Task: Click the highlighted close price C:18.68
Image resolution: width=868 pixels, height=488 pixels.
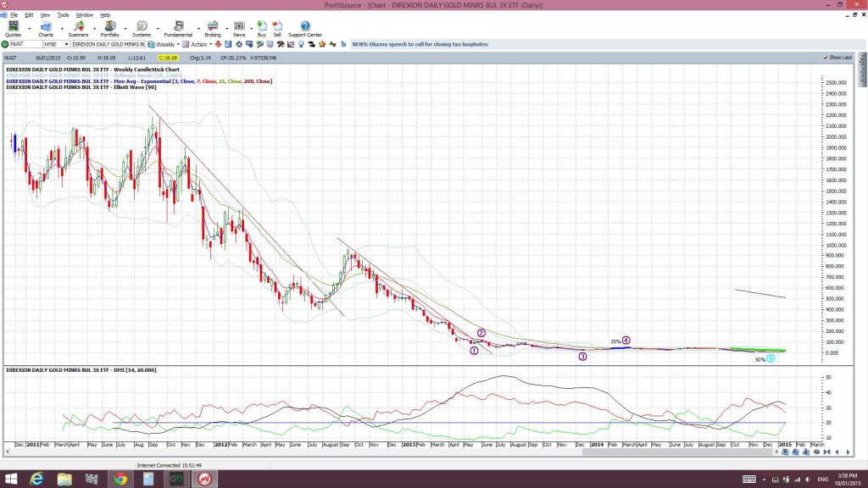Action: click(168, 58)
